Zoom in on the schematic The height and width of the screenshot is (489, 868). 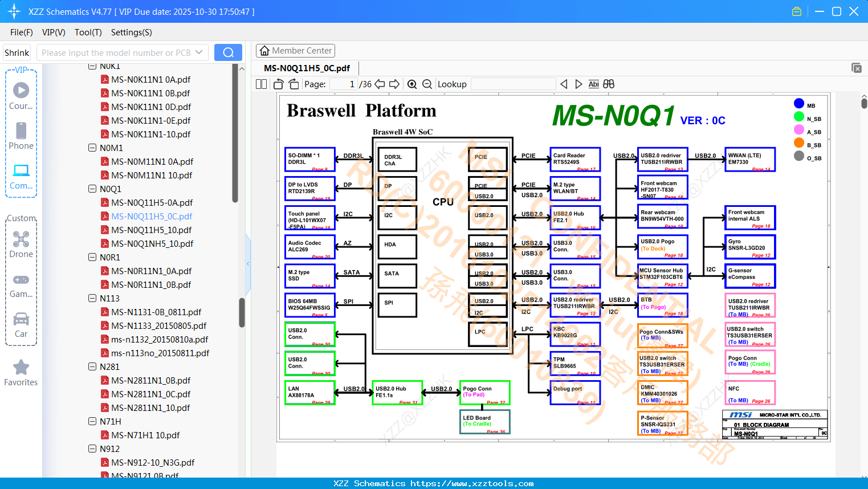coord(412,84)
